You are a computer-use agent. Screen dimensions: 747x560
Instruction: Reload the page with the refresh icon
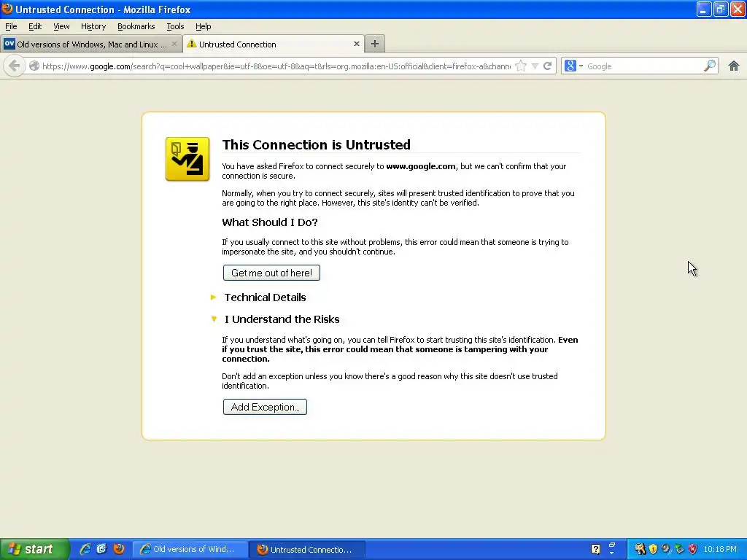pos(547,66)
